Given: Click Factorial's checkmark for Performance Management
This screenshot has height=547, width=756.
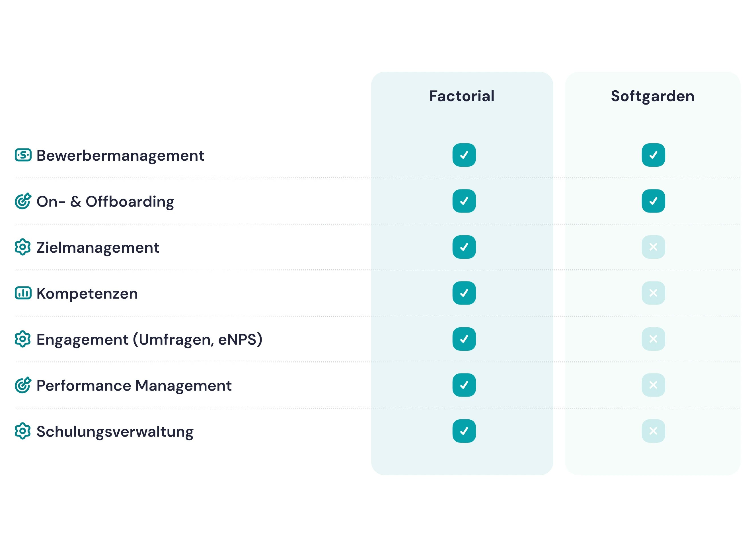Looking at the screenshot, I should coord(464,385).
